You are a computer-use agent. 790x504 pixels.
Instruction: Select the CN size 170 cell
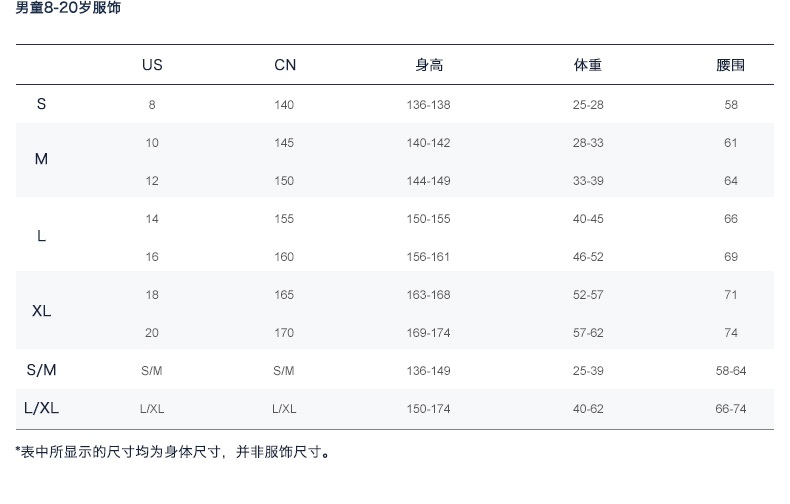284,333
